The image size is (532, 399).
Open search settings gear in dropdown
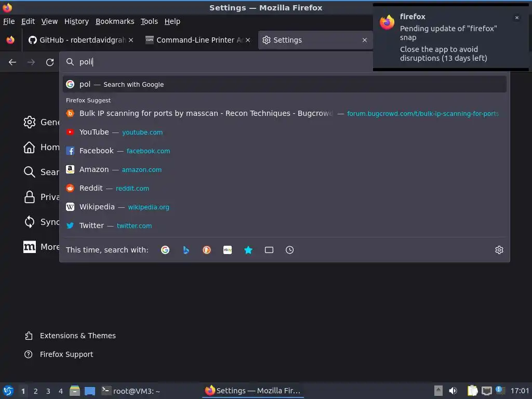coord(499,250)
